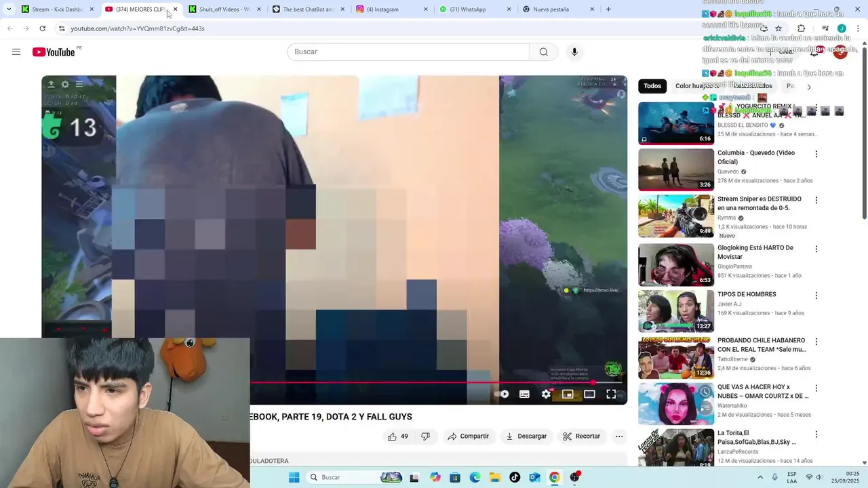Screen dimensions: 868x488
Task: Click the YouTube search input field
Action: [408, 52]
